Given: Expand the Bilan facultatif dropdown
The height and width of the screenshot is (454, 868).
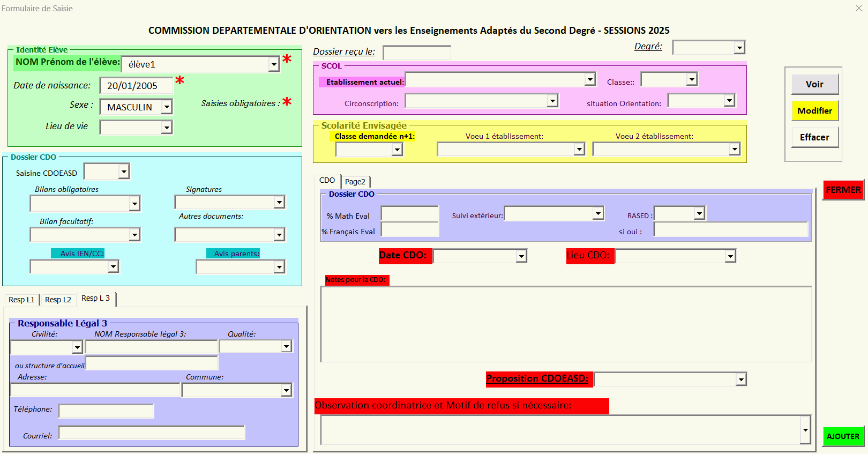Looking at the screenshot, I should (134, 235).
